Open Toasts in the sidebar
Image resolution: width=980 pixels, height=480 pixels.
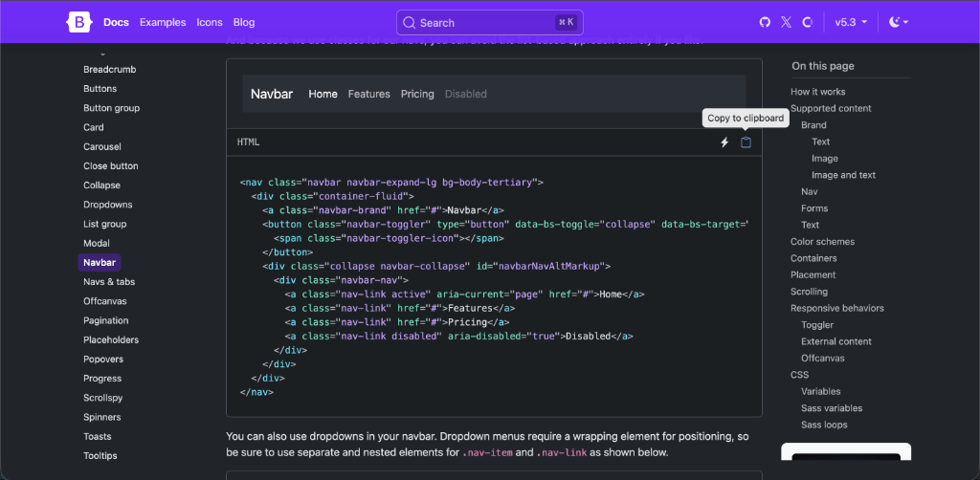pyautogui.click(x=97, y=436)
